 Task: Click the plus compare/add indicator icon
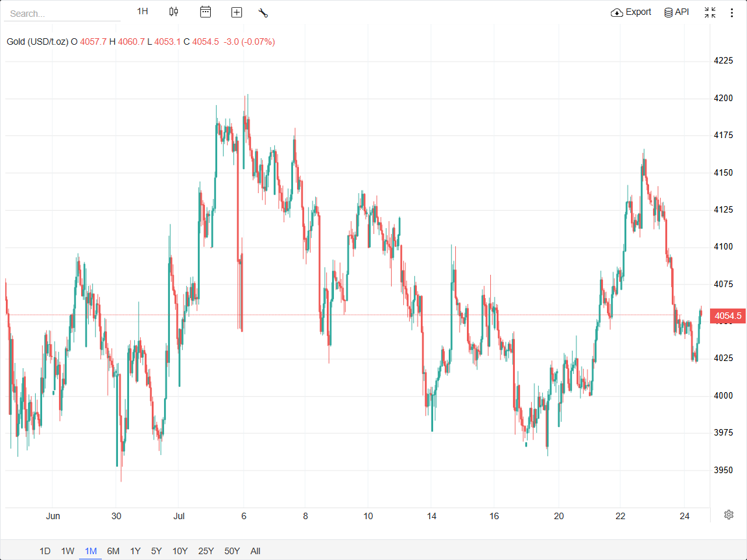236,12
